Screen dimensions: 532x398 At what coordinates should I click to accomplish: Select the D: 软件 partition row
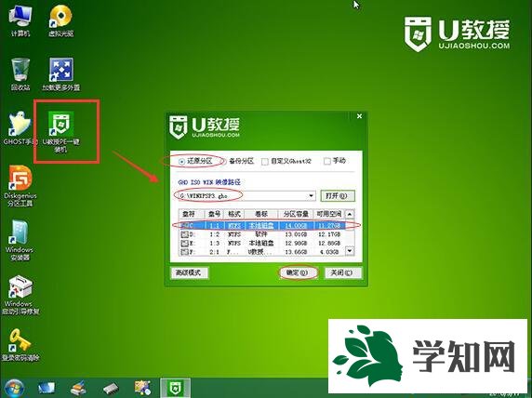[262, 234]
